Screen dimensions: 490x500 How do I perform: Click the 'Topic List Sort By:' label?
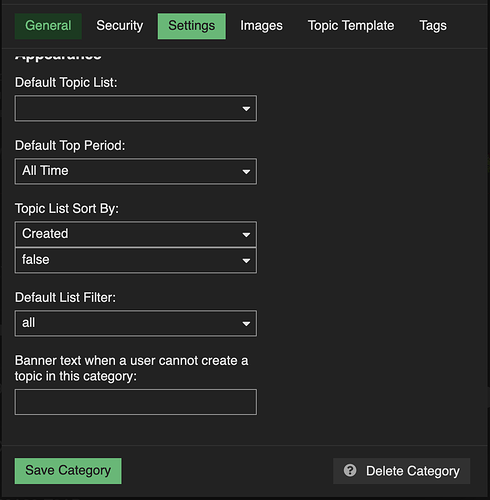coord(67,209)
